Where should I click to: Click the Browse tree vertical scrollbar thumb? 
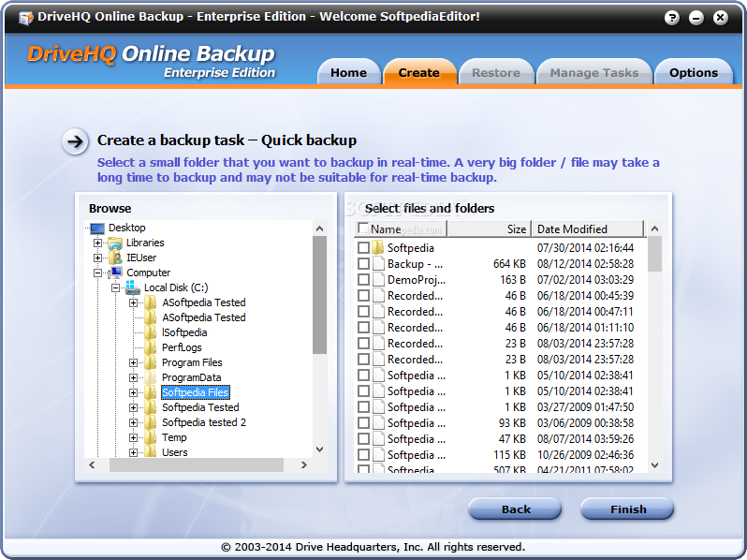[x=319, y=295]
